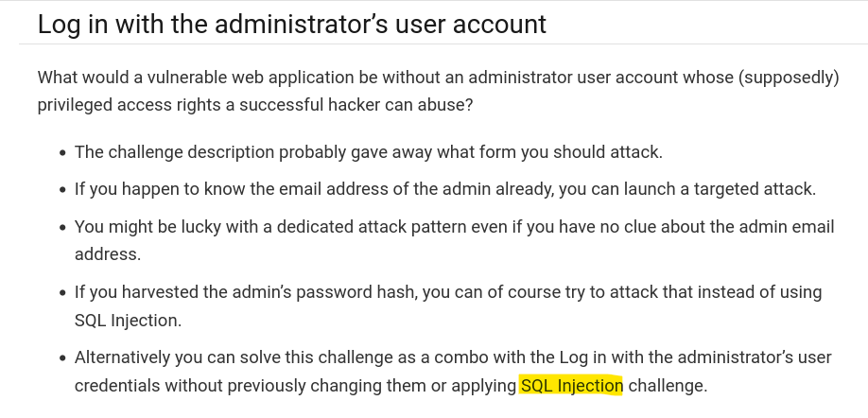The image size is (868, 418).
Task: Click the bullet dot before "Alternatively you can"
Action: click(x=62, y=358)
